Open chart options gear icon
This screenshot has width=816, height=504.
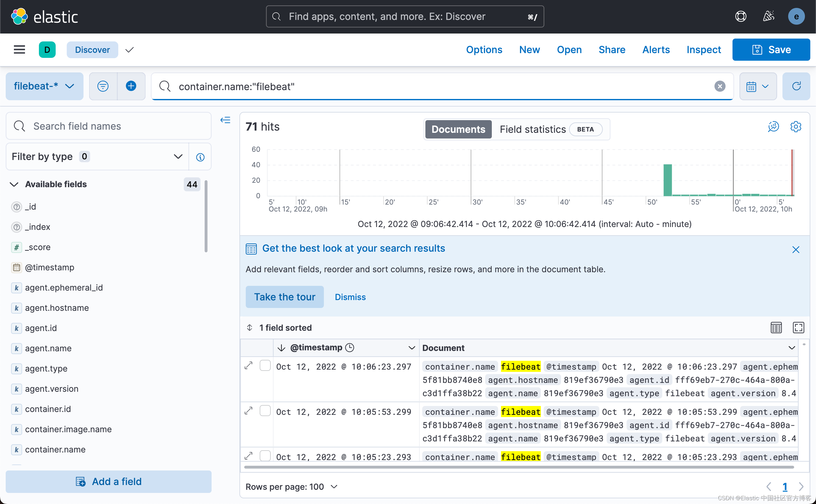click(x=796, y=127)
